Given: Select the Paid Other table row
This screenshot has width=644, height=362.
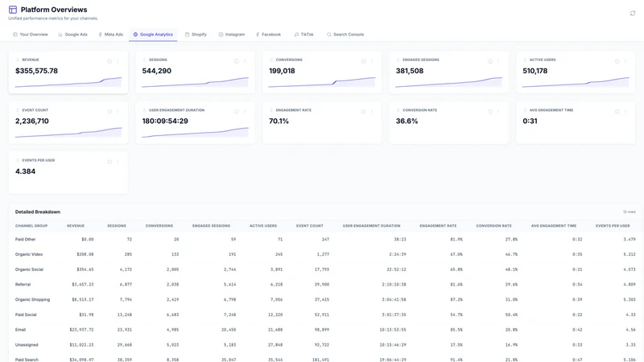Looking at the screenshot, I should 325,239.
